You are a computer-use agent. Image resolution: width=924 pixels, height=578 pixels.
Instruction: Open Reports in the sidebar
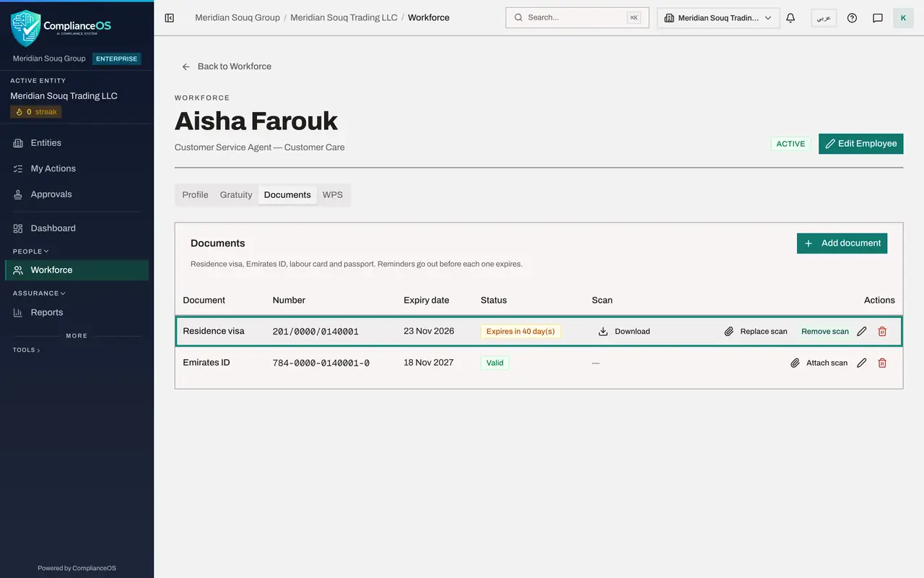[77, 312]
